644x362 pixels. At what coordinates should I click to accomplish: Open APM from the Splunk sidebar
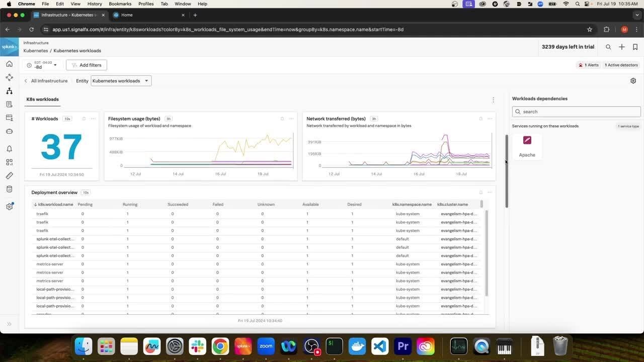coord(9,77)
